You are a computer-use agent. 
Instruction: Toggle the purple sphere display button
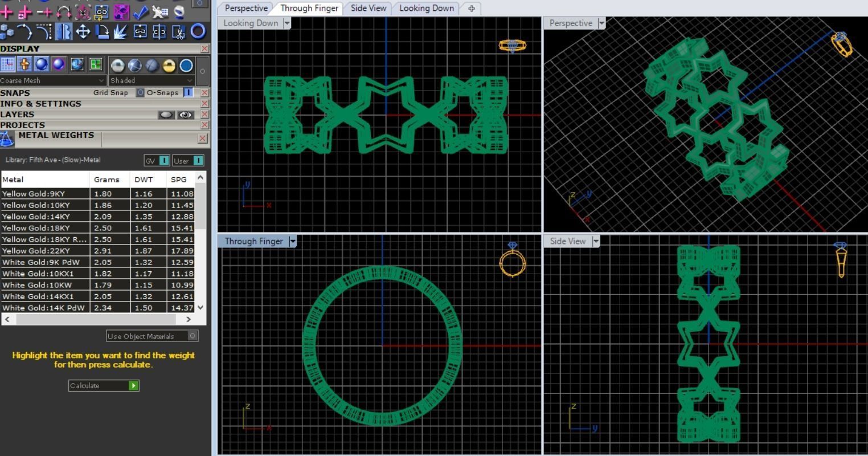59,64
